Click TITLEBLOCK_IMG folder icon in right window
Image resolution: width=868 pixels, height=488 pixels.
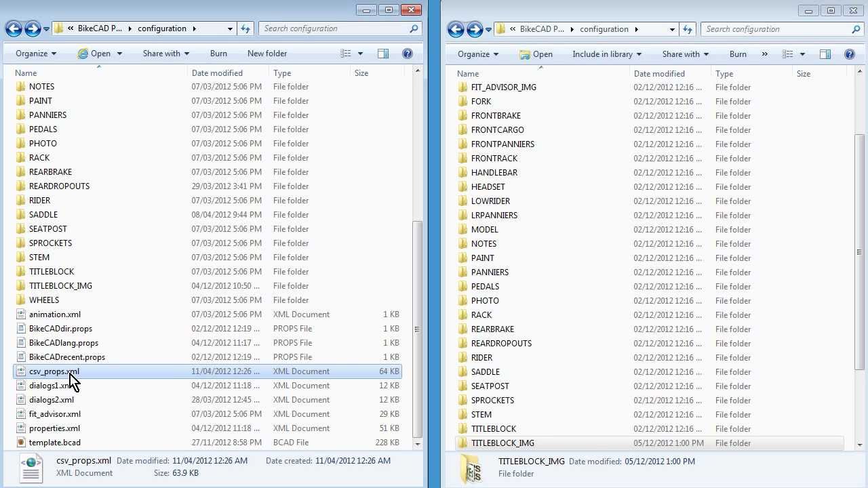463,443
